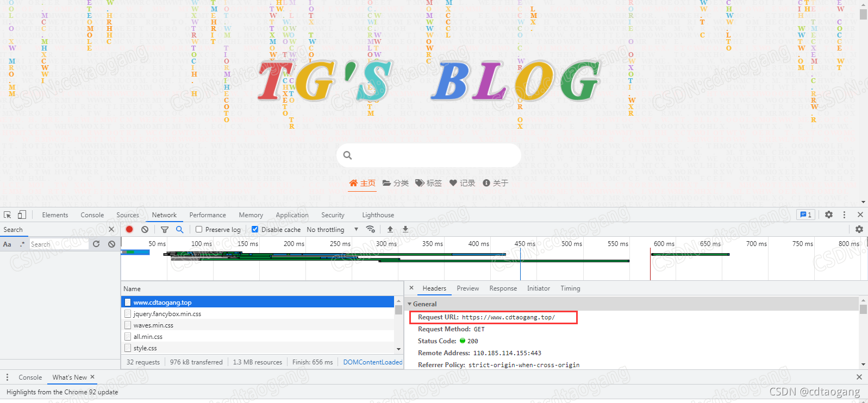The width and height of the screenshot is (868, 403).
Task: Open the Initiator detail tab
Action: point(539,288)
